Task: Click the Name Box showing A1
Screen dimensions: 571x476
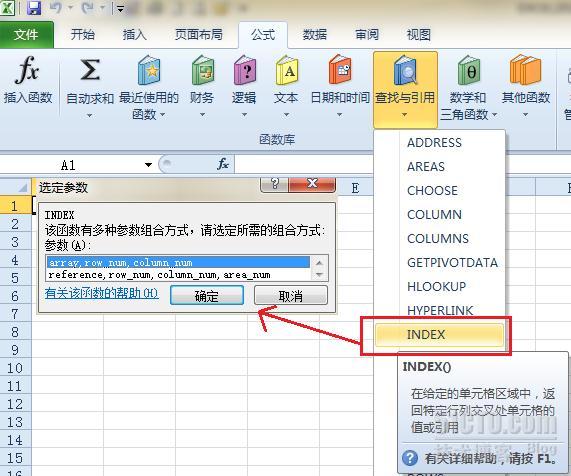Action: pyautogui.click(x=69, y=165)
